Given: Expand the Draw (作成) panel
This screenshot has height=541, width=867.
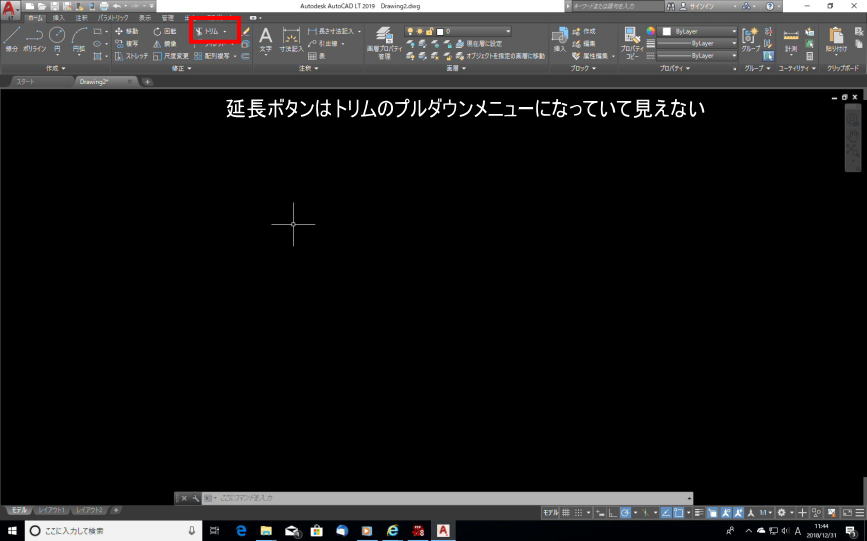Looking at the screenshot, I should pyautogui.click(x=55, y=68).
